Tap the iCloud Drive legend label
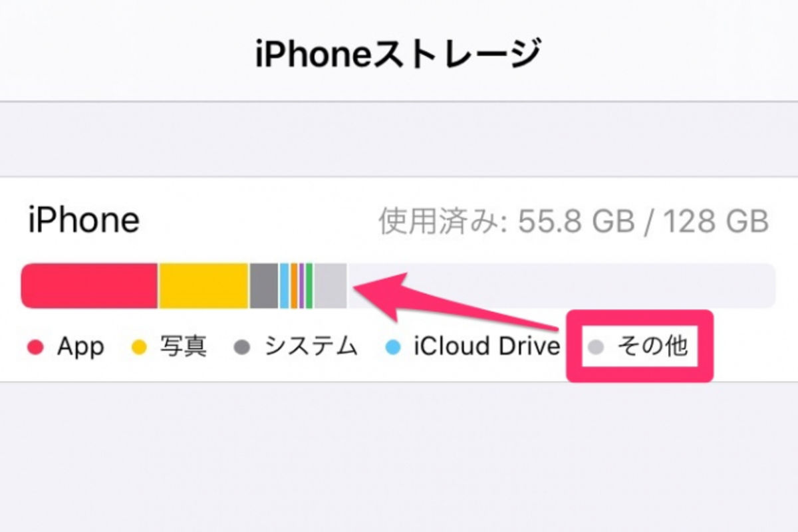This screenshot has width=798, height=532. click(x=486, y=346)
